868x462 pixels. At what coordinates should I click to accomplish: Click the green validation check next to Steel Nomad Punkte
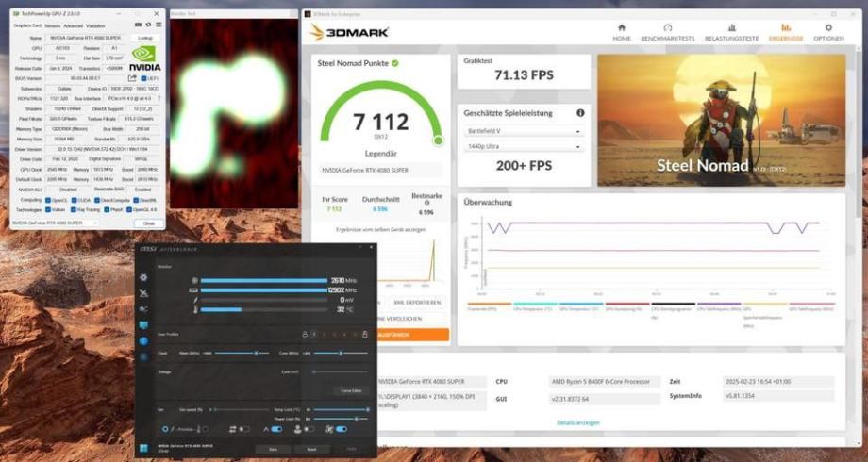395,63
